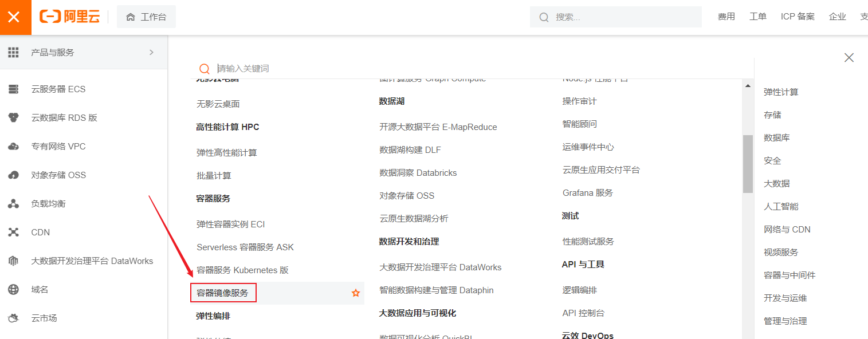This screenshot has height=339, width=868.
Task: Open the ICP 备案 menu
Action: (798, 17)
